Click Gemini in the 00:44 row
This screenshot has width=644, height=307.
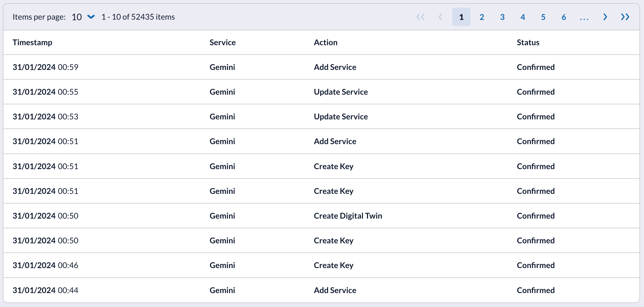pyautogui.click(x=222, y=290)
